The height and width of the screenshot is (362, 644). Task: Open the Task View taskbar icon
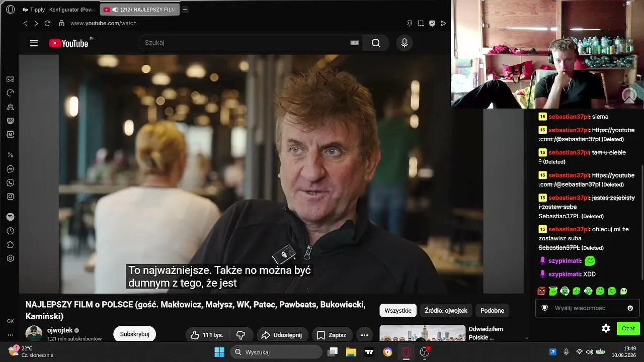tap(333, 352)
